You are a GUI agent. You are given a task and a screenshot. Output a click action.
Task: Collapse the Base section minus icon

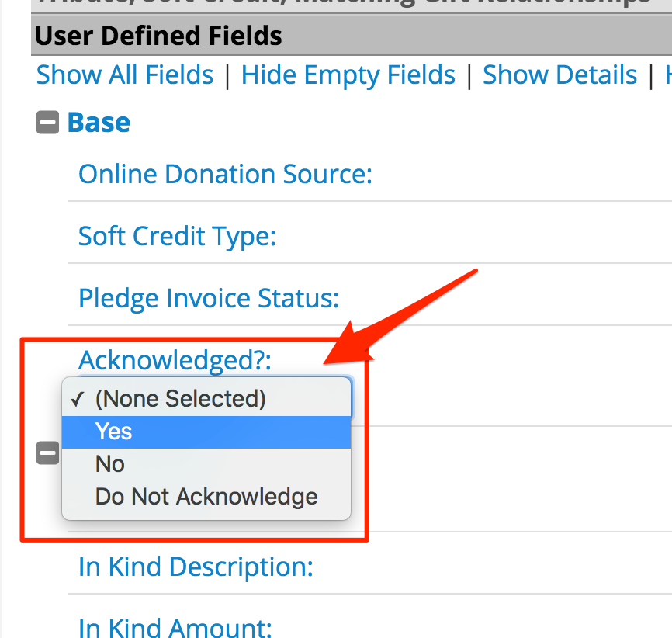pos(47,122)
